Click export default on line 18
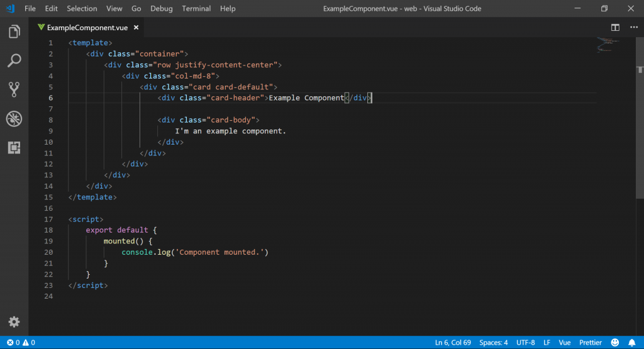The width and height of the screenshot is (644, 349). pos(116,230)
